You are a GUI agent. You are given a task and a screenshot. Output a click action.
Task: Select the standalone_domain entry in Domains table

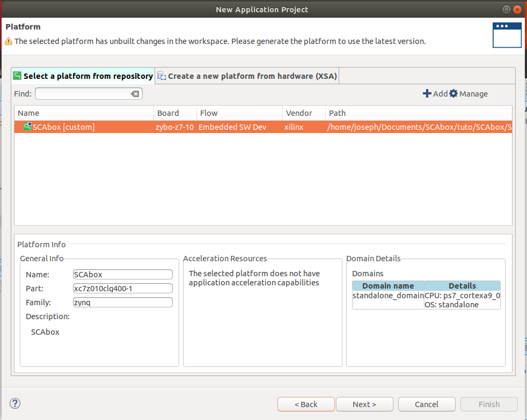387,296
